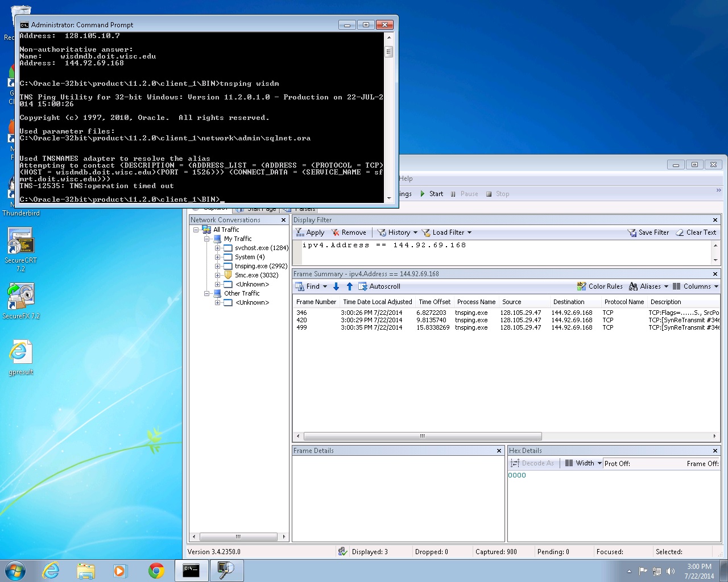The width and height of the screenshot is (728, 582).
Task: Open the Columns dropdown
Action: [696, 286]
